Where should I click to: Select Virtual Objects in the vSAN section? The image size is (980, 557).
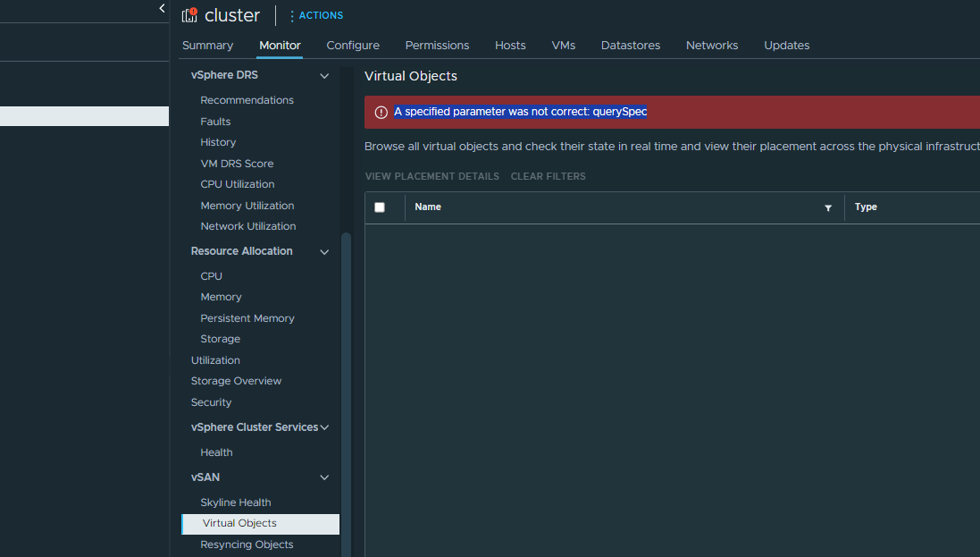pyautogui.click(x=238, y=523)
